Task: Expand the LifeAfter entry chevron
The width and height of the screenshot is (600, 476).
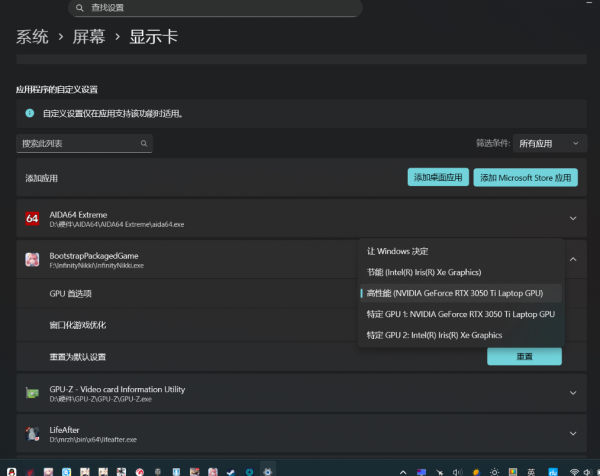Action: coord(573,434)
